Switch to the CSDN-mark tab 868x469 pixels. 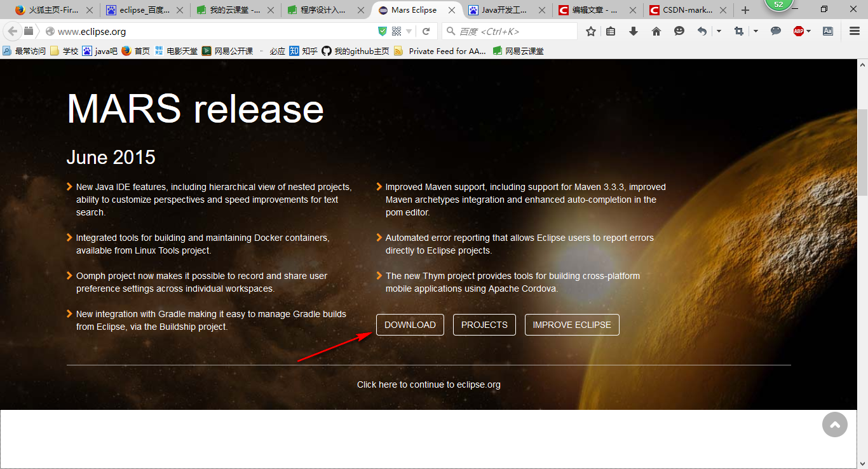pyautogui.click(x=689, y=10)
